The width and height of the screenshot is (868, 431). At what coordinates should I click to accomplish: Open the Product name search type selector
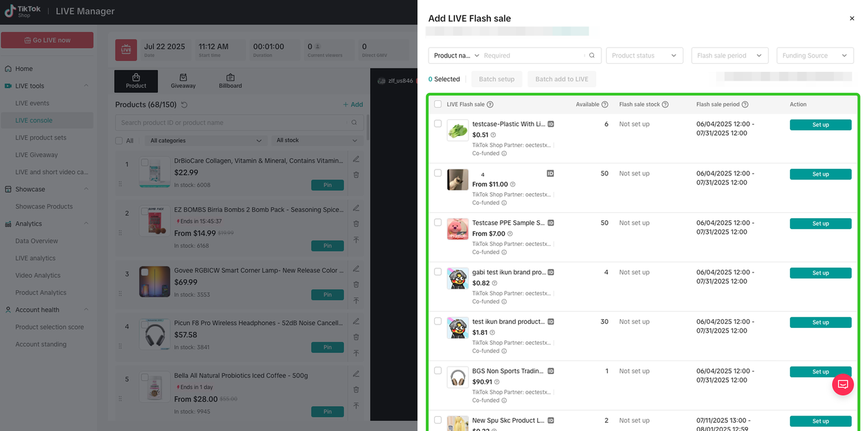[456, 56]
